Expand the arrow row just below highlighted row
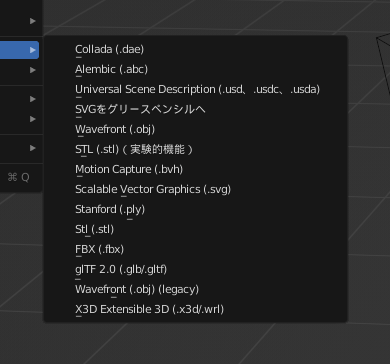The width and height of the screenshot is (390, 364). (33, 70)
